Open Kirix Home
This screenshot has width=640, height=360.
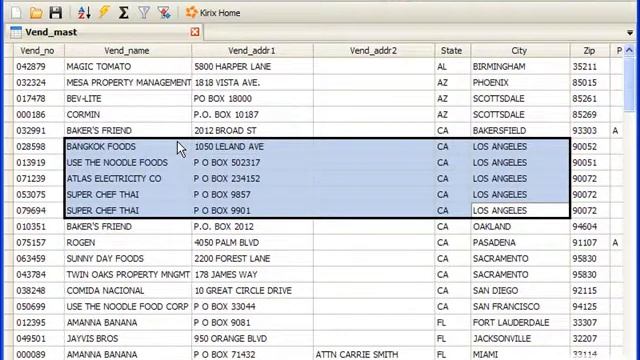tap(213, 13)
